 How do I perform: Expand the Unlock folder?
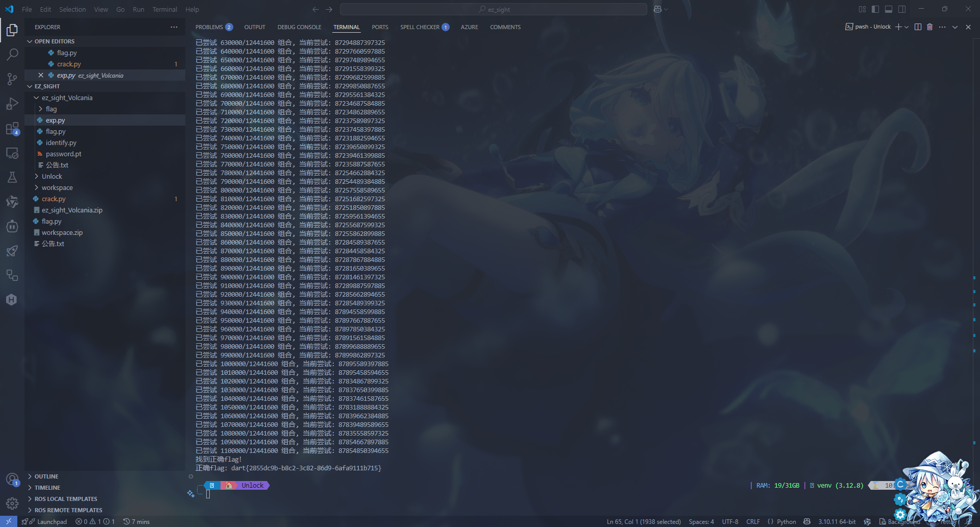click(52, 177)
